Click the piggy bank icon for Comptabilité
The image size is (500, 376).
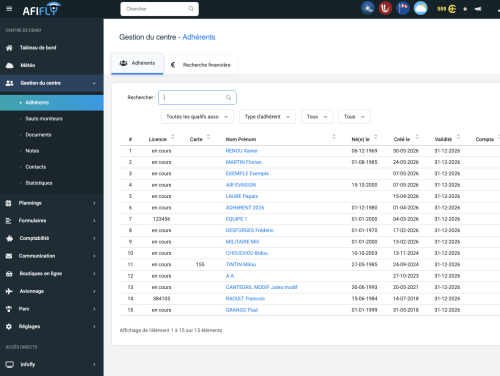(9, 238)
